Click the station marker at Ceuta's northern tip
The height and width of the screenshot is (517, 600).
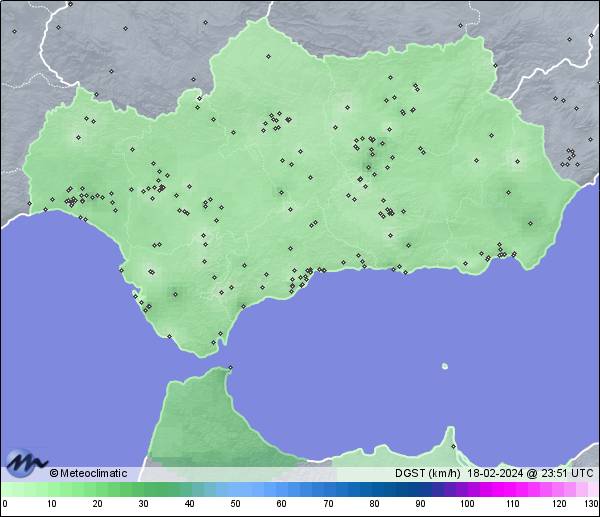(x=230, y=367)
